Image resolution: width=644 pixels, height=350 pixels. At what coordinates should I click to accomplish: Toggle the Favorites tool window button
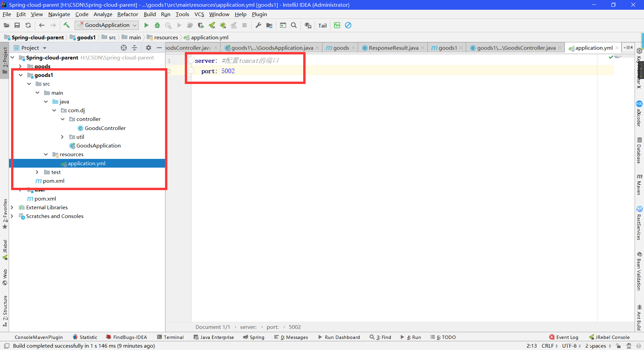[x=5, y=214]
